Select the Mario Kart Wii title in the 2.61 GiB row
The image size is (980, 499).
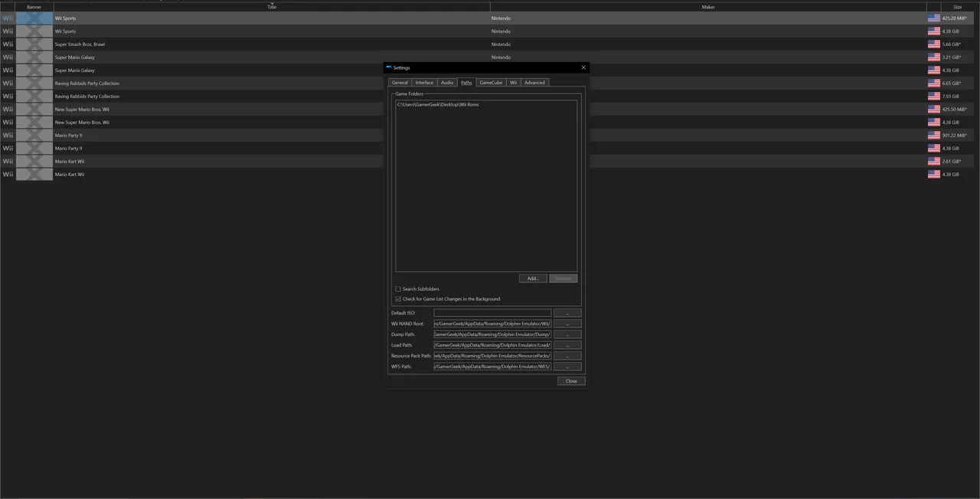point(70,161)
